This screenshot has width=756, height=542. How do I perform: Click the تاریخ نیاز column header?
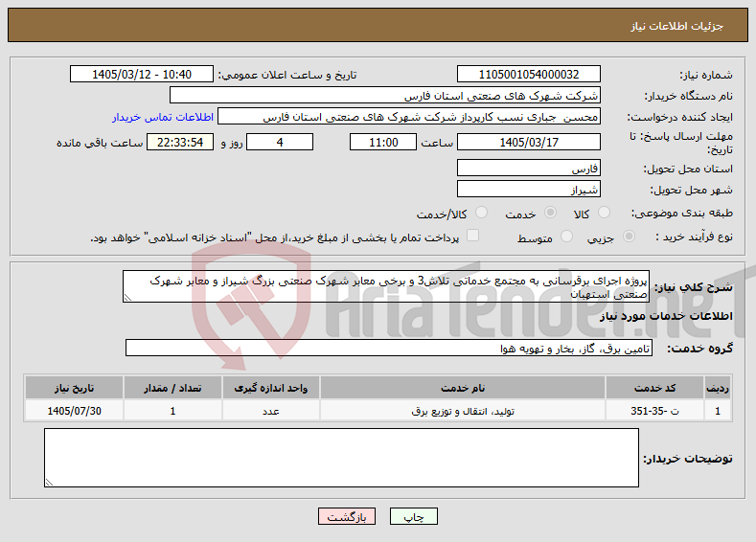74,388
